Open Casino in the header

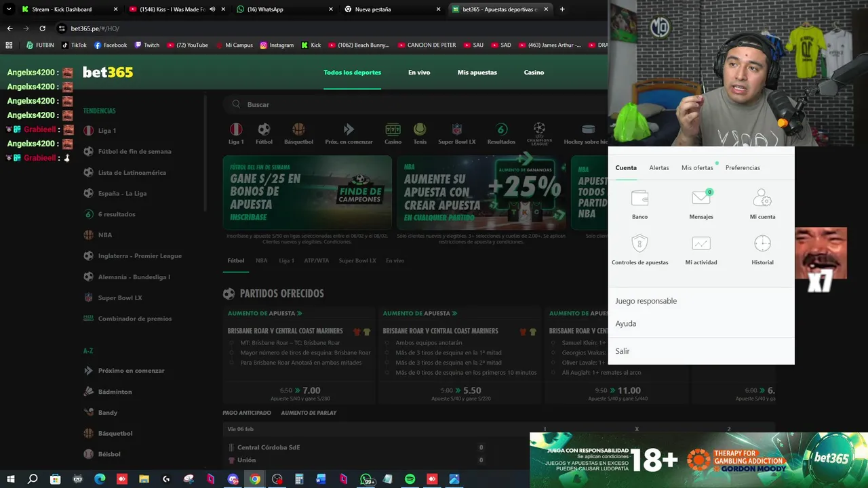(534, 73)
